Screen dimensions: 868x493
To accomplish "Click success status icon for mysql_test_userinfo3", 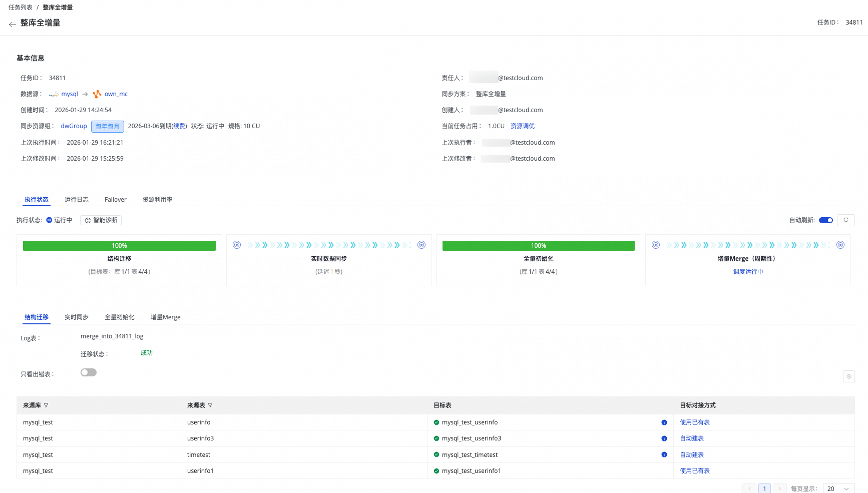I will pos(437,438).
